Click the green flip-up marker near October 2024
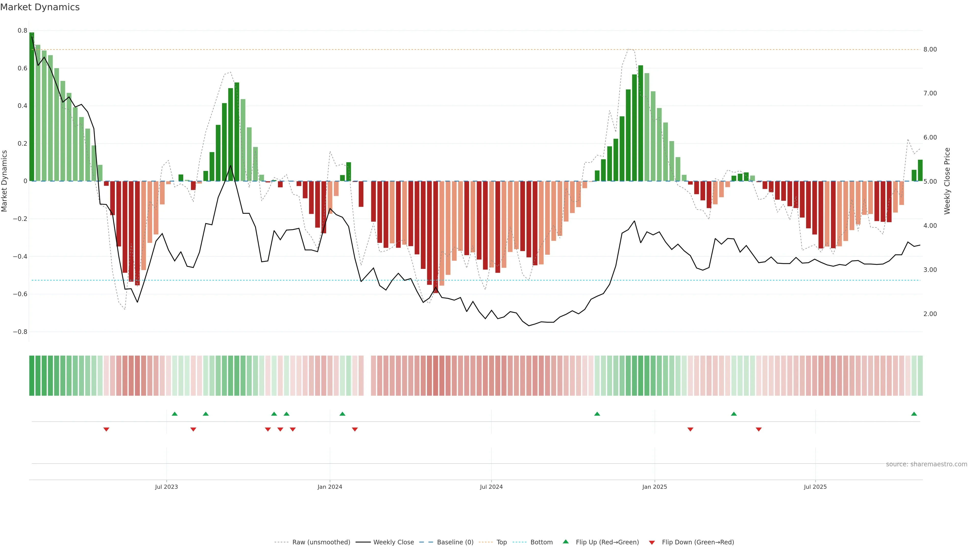The image size is (980, 551). click(597, 414)
